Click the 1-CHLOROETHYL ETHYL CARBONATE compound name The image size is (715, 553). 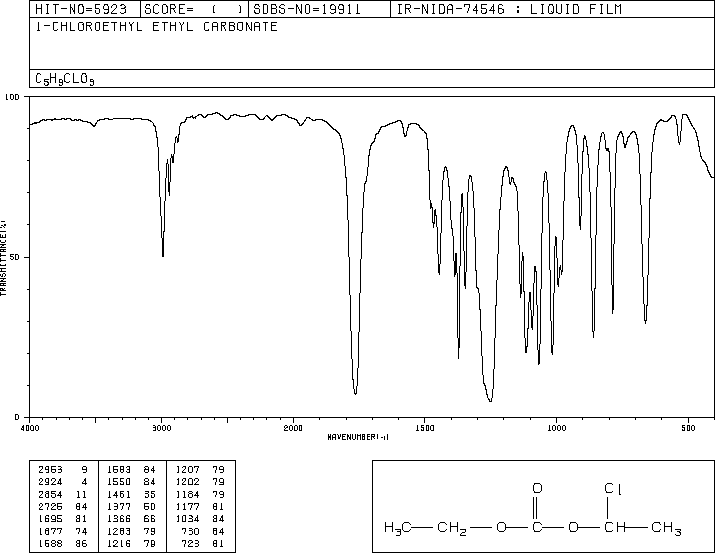point(156,27)
